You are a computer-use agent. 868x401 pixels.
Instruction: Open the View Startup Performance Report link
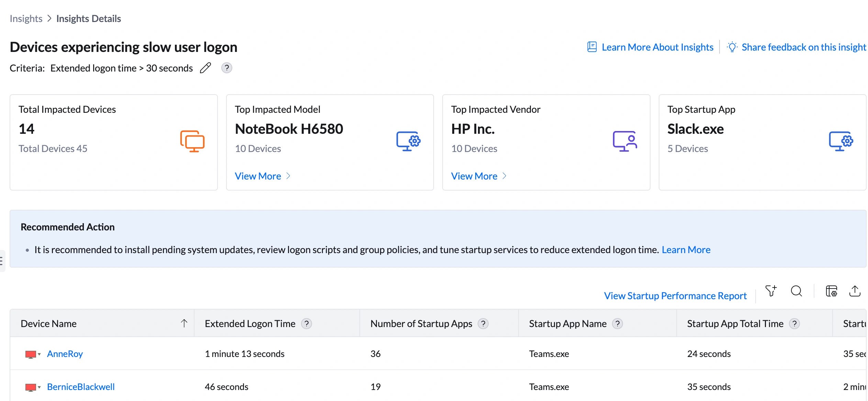[x=675, y=296]
